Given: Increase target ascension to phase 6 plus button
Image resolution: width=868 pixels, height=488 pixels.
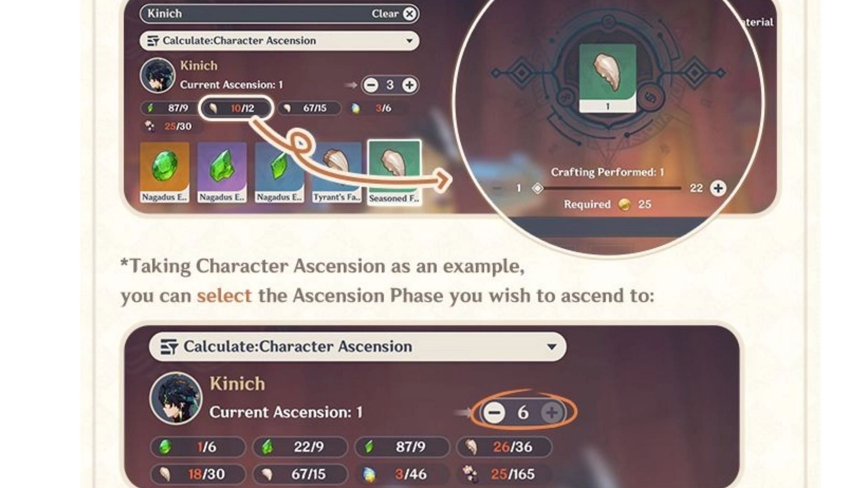Looking at the screenshot, I should click(553, 413).
